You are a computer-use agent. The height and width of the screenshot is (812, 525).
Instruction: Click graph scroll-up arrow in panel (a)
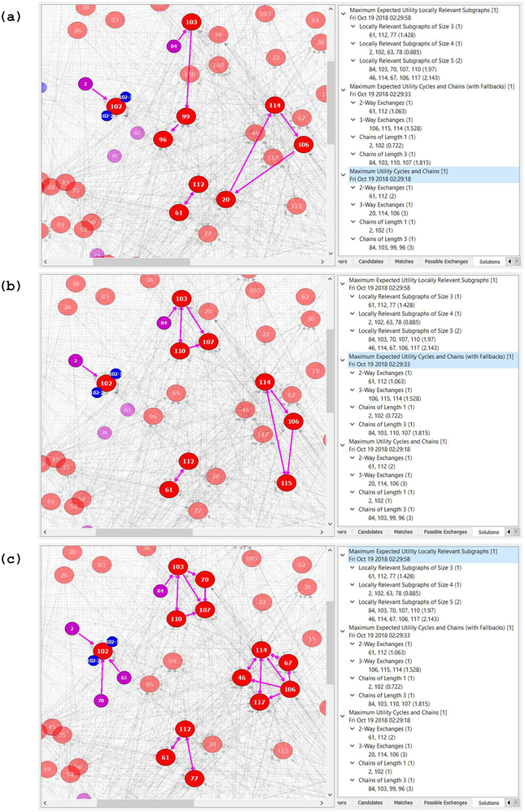point(330,8)
